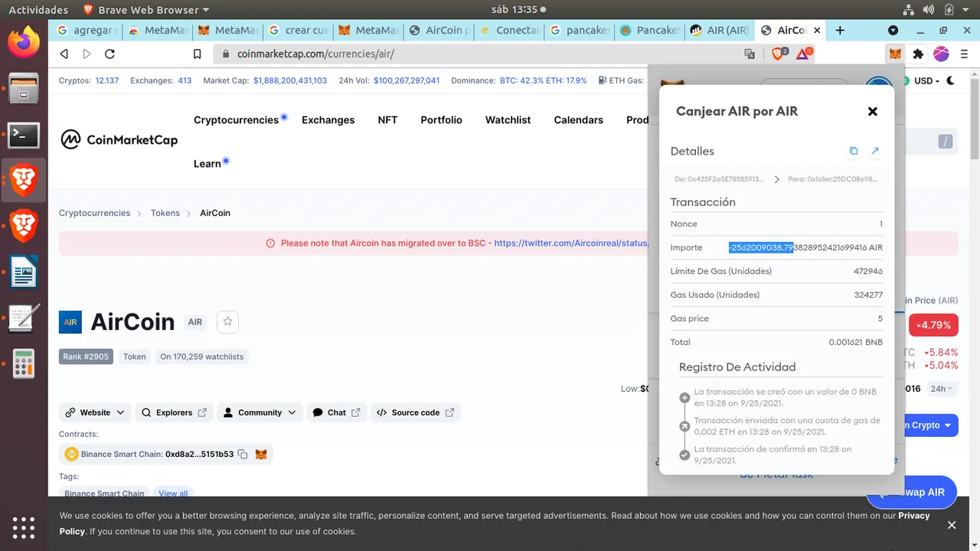Open Files manager from the dock
Screen dimensions: 980x551
click(24, 88)
